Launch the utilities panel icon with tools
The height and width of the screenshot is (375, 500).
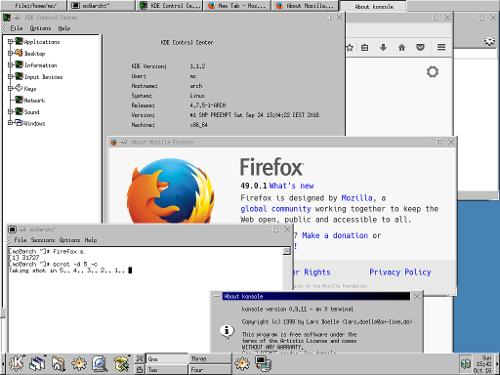click(x=122, y=363)
